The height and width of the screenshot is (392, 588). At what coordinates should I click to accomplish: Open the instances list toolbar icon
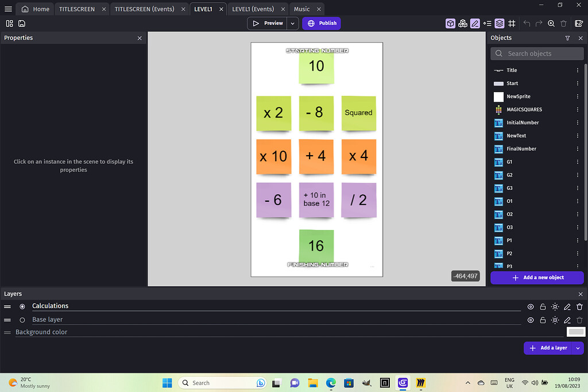click(487, 24)
